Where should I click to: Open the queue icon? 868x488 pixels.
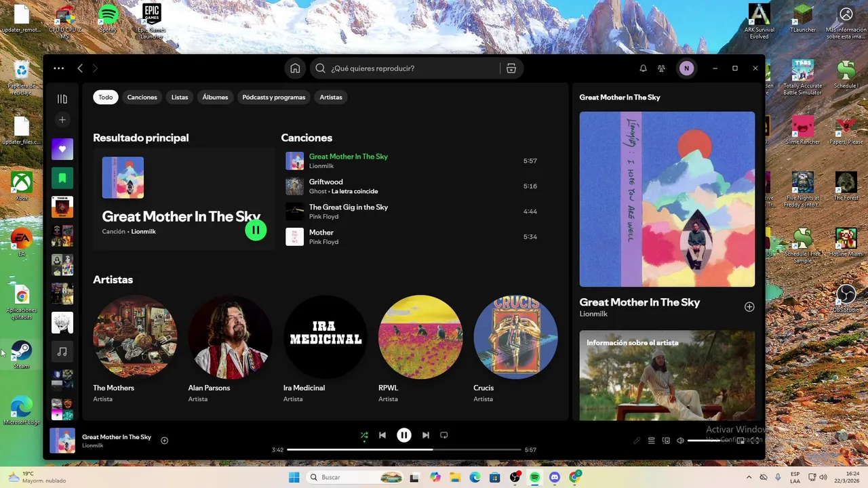tap(651, 441)
